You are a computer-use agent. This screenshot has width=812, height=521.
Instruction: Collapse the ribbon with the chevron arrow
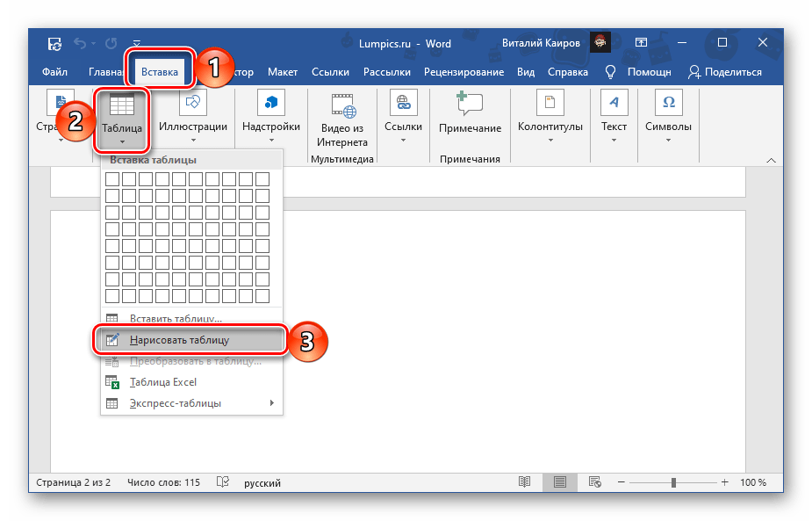[x=771, y=160]
